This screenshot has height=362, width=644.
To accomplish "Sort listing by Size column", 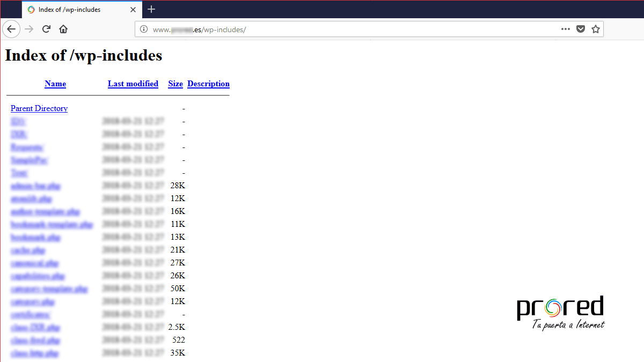I will 175,84.
